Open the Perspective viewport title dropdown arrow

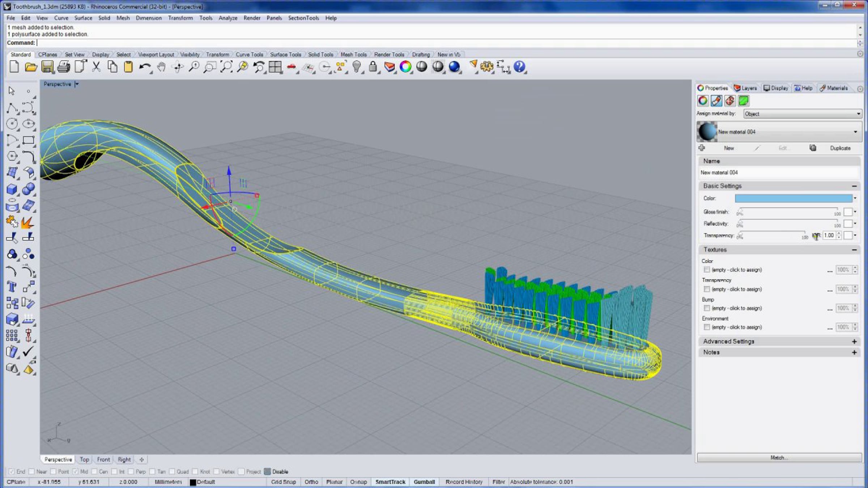[77, 84]
